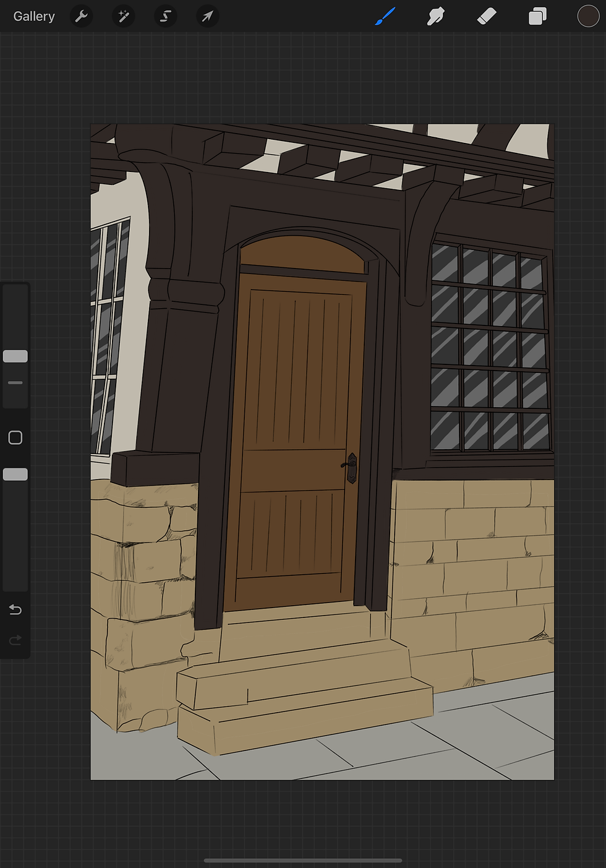Select the Brush tool
This screenshot has height=868, width=606.
coord(385,17)
